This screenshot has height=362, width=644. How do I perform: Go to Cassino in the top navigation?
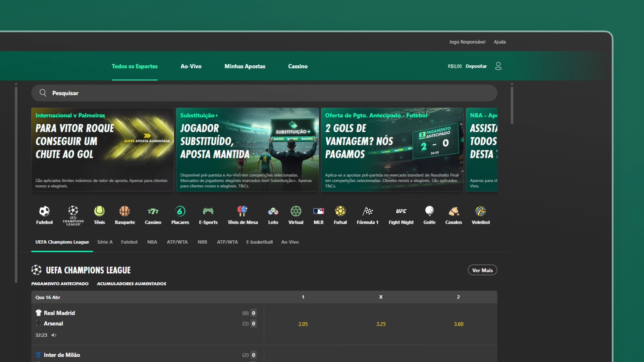click(298, 66)
